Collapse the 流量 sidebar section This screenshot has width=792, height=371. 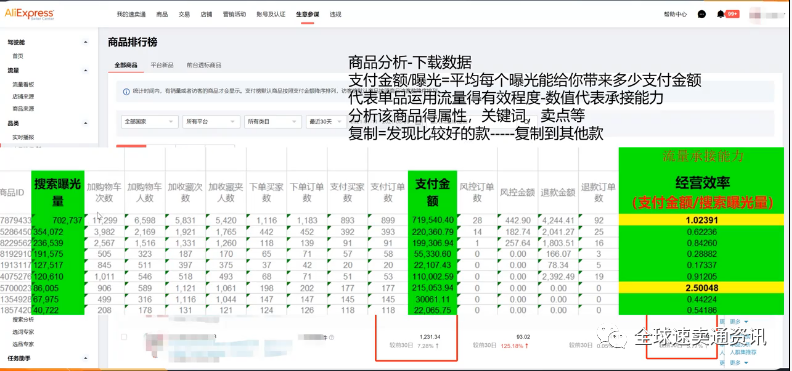point(85,70)
